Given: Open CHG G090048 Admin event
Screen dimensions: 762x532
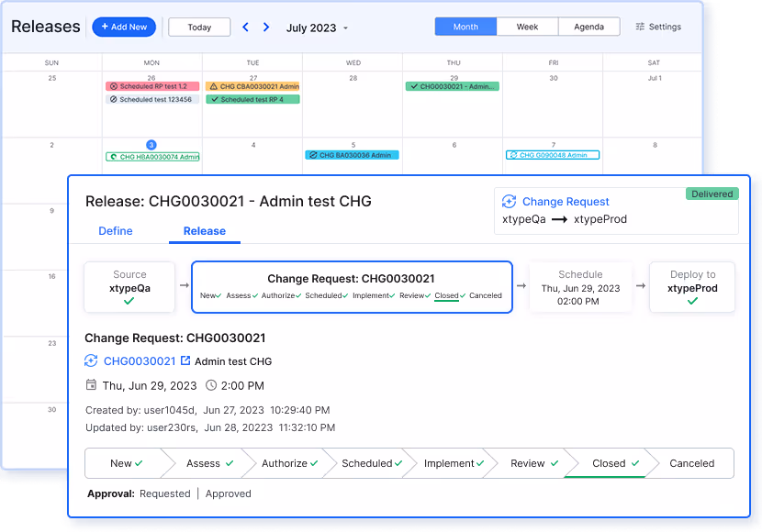Looking at the screenshot, I should click(x=553, y=155).
